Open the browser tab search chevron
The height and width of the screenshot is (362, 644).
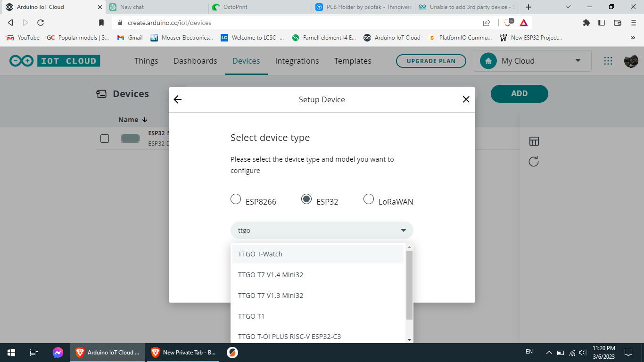click(x=567, y=7)
